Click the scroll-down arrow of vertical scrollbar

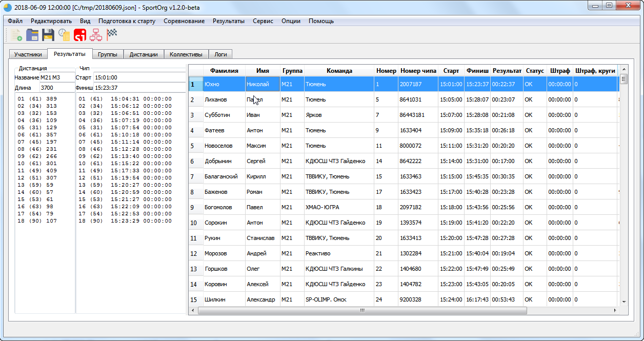[624, 302]
